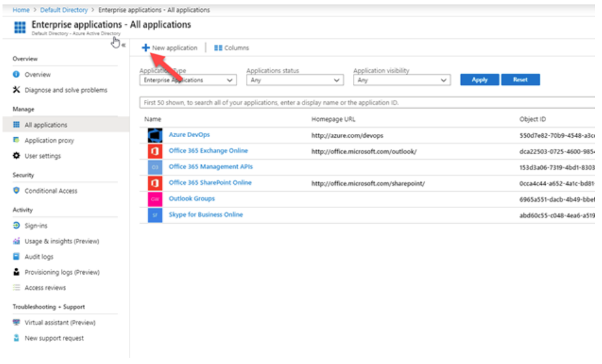
Task: Open Office 365 SharePoint Online link
Action: (210, 182)
